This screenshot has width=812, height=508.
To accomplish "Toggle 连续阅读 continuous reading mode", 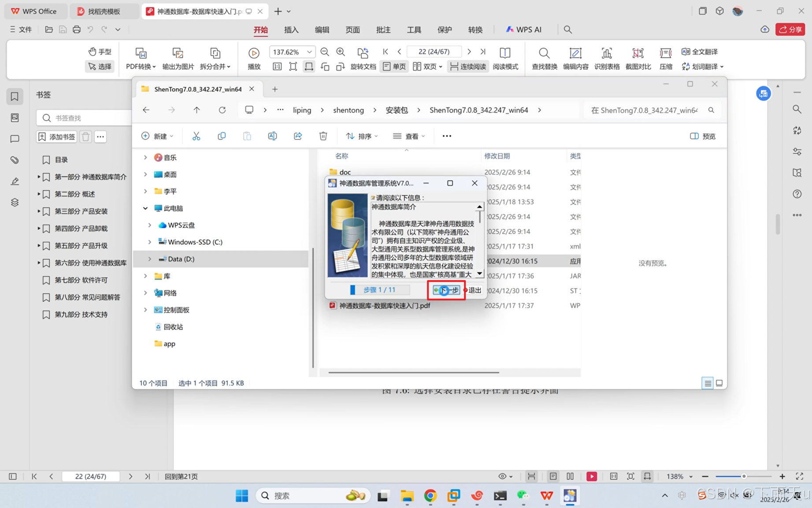I will pyautogui.click(x=468, y=66).
